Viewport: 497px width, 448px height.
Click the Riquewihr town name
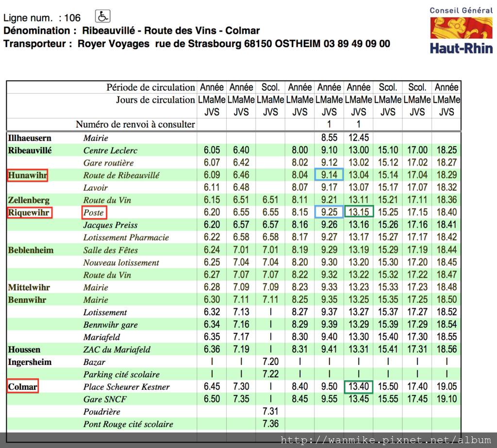(30, 213)
